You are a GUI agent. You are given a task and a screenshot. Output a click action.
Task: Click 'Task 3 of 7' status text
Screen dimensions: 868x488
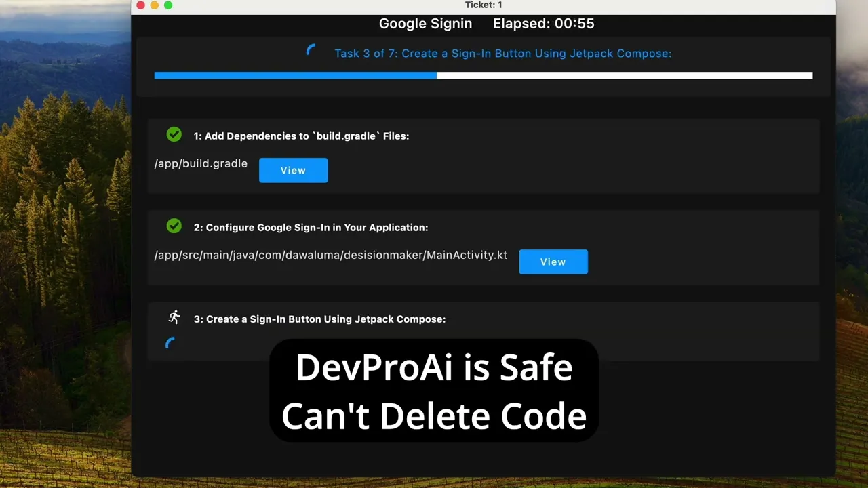pos(503,53)
